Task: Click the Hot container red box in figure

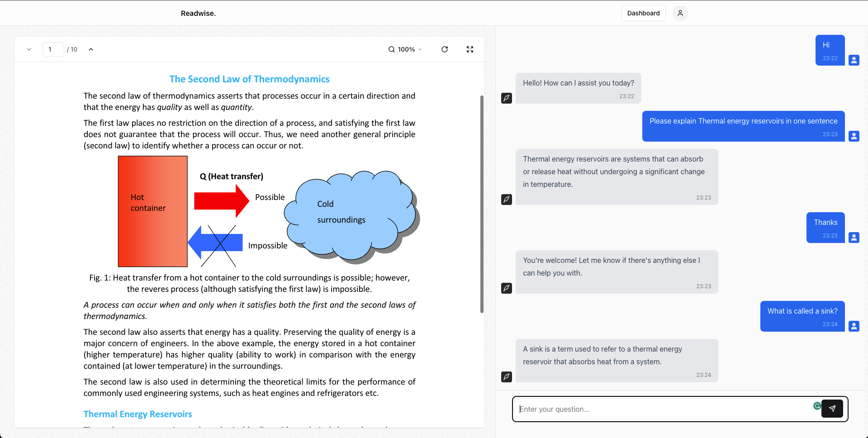Action: point(153,211)
